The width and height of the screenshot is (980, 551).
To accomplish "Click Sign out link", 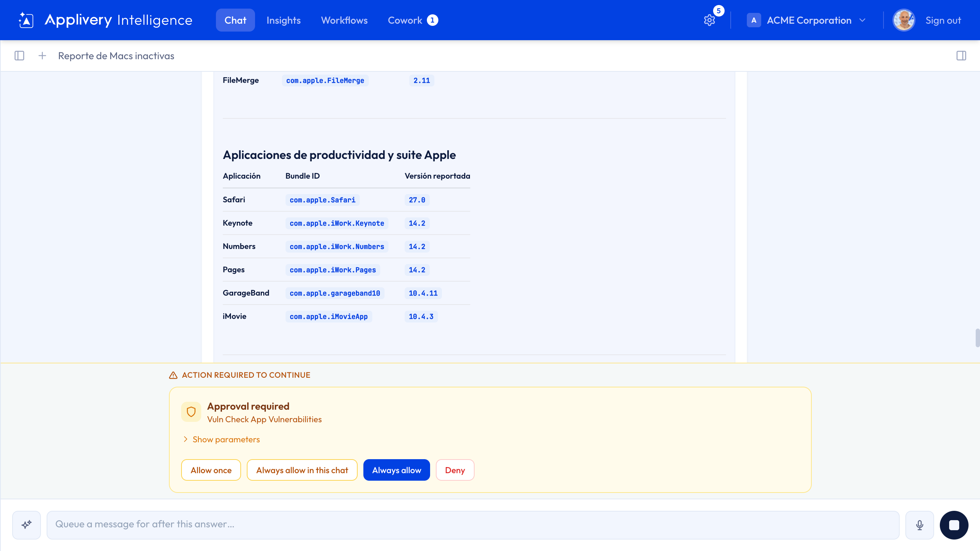I will (x=943, y=20).
